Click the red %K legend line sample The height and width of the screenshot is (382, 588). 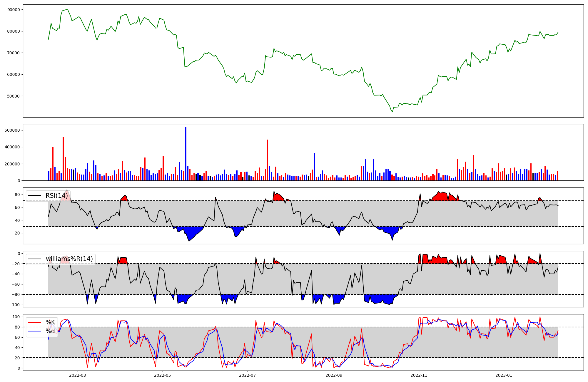(34, 322)
